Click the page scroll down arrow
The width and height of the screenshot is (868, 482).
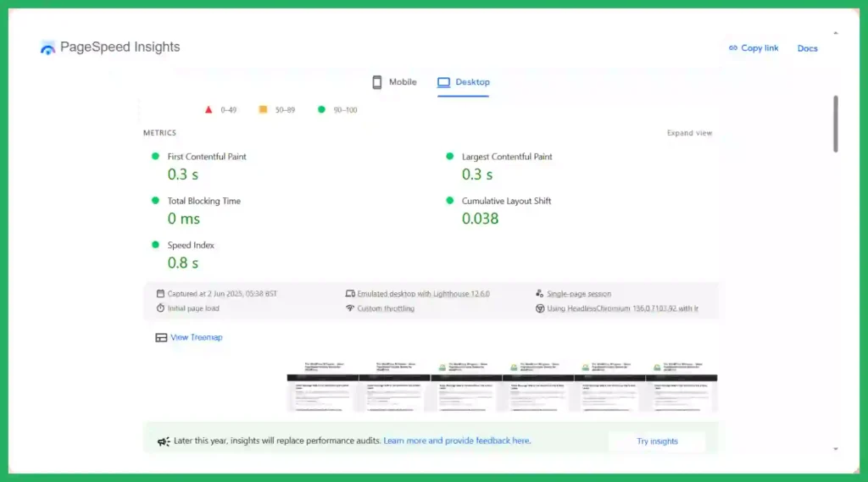(835, 449)
